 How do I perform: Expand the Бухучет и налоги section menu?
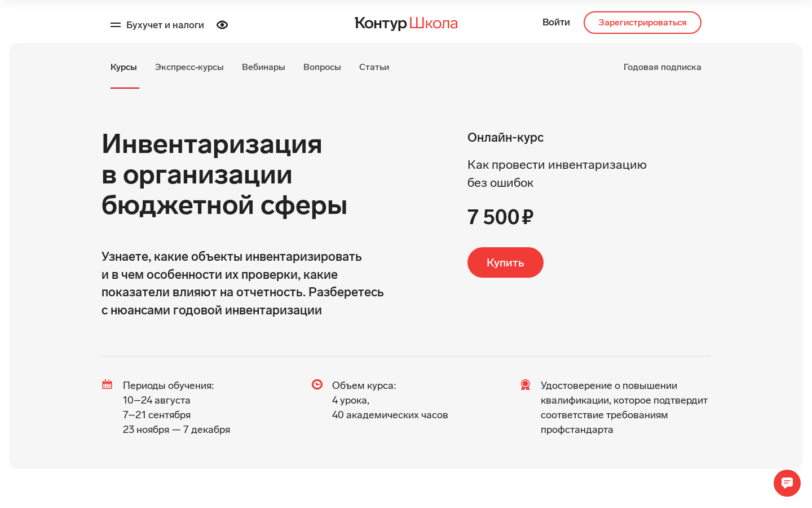click(165, 25)
